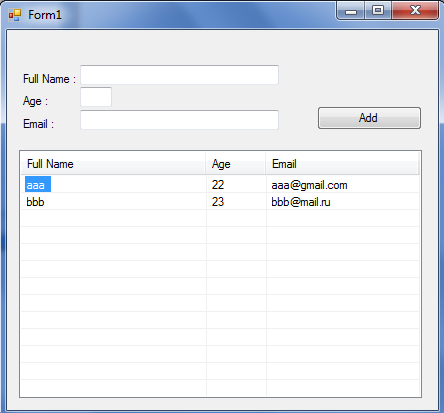The height and width of the screenshot is (413, 444).
Task: Click the 'Full Name :' label
Action: 49,79
